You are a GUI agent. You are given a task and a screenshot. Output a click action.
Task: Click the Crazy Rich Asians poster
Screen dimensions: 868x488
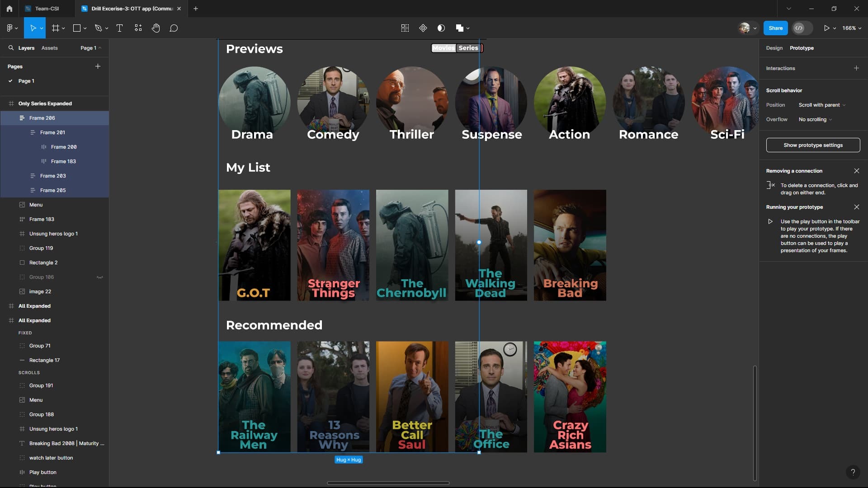click(570, 397)
